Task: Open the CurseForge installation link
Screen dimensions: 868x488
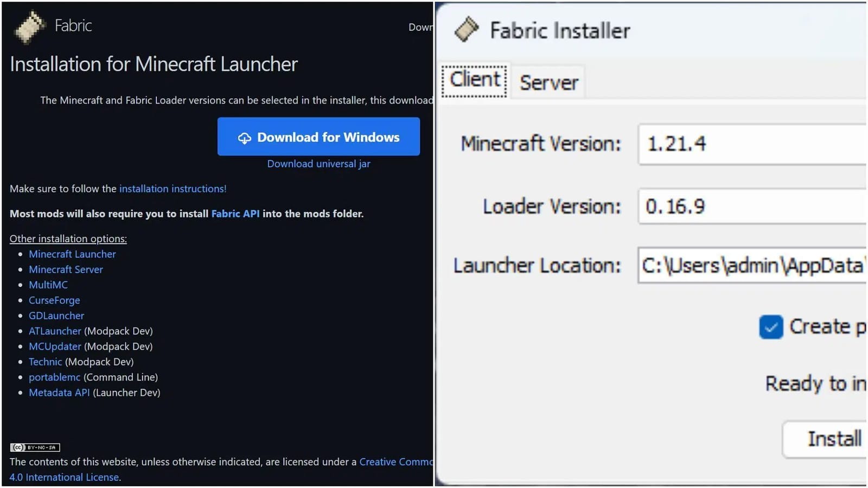Action: (54, 300)
